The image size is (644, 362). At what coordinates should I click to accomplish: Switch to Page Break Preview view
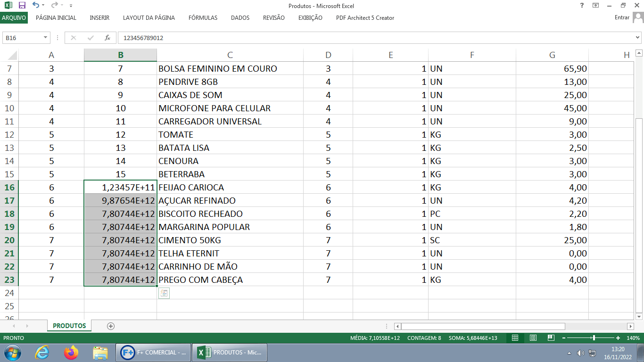[551, 338]
